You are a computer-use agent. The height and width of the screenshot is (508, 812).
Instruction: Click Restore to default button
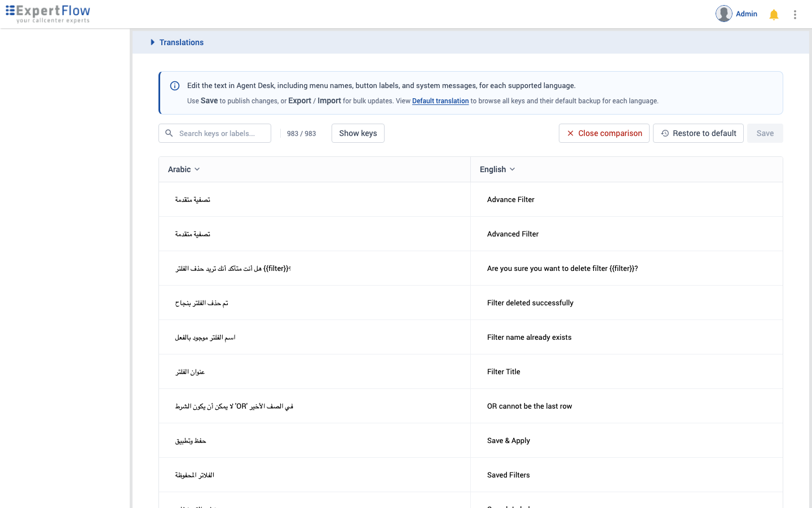click(698, 133)
